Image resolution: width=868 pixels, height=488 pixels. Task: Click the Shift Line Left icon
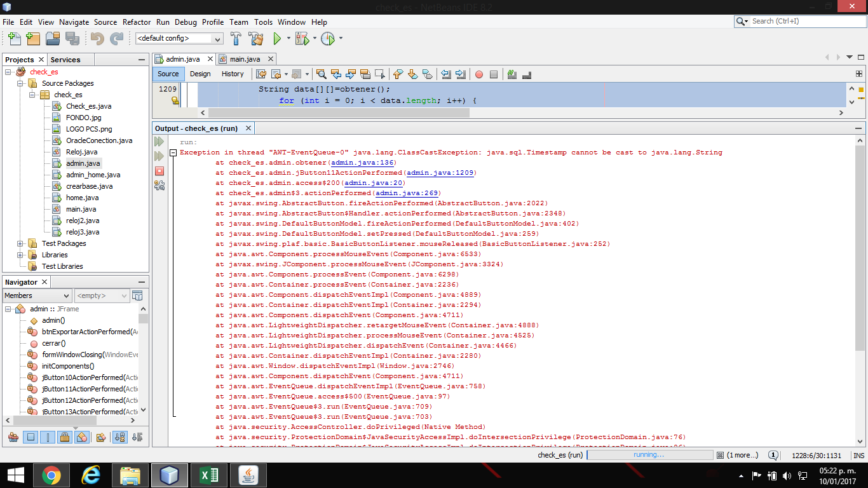coord(446,74)
